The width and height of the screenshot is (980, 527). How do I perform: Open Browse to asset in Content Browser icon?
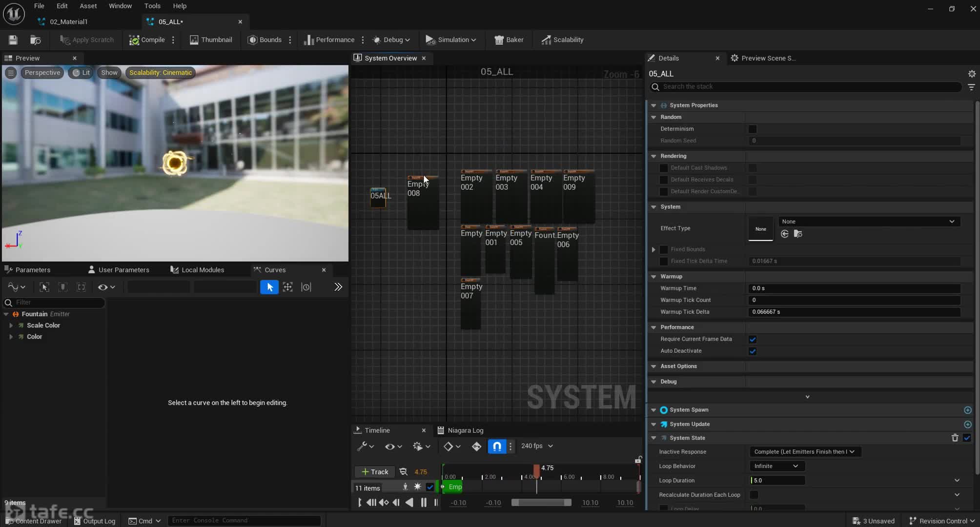click(x=35, y=40)
